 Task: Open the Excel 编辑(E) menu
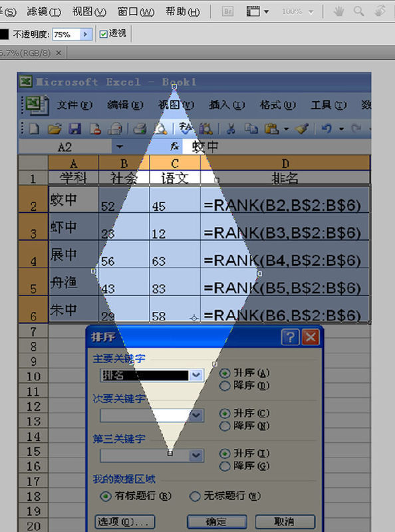[x=125, y=105]
